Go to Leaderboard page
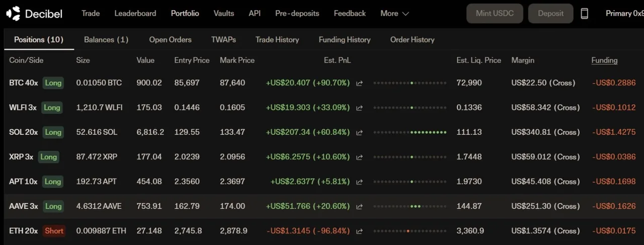Viewport: 644px width, 245px height. click(x=135, y=14)
